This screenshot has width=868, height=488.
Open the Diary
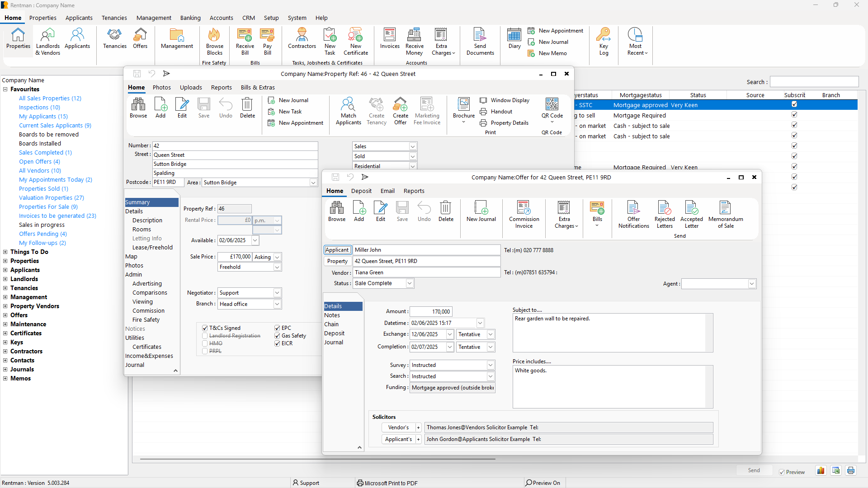[514, 40]
